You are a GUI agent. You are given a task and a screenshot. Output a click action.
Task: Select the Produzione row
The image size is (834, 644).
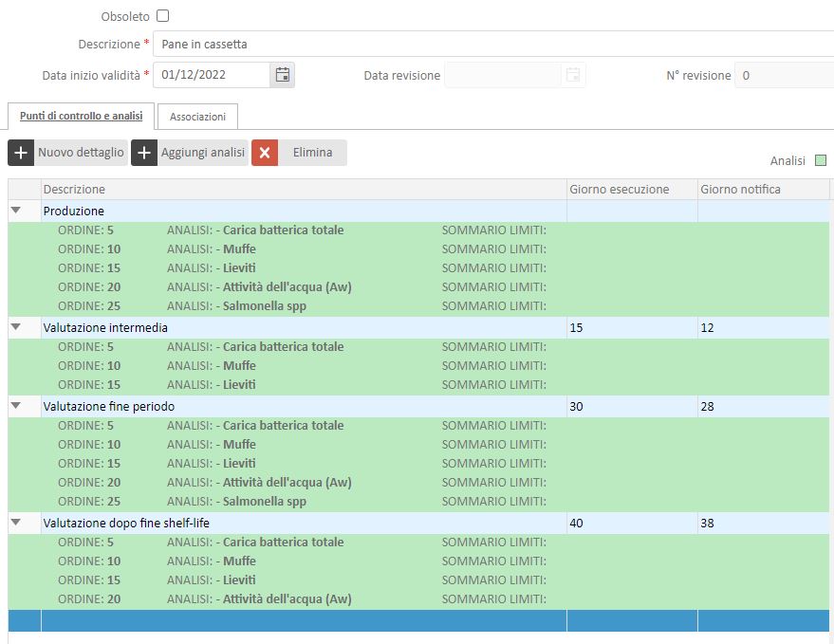(418, 212)
